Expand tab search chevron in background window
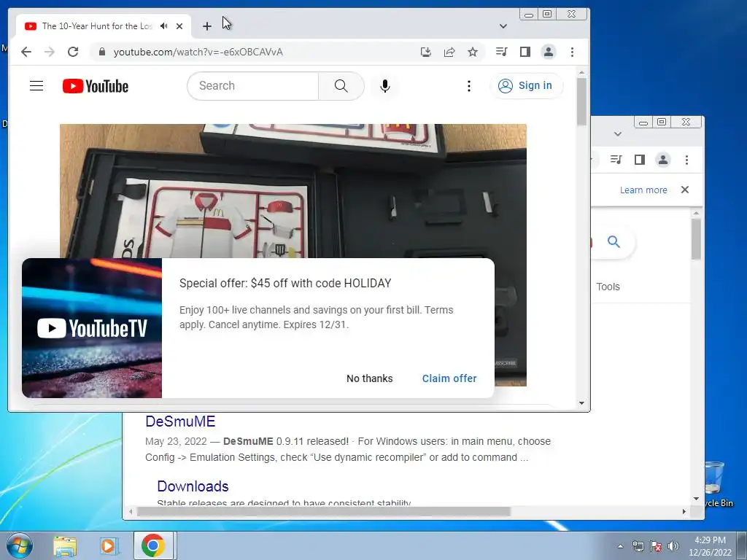The image size is (747, 560). [x=618, y=134]
